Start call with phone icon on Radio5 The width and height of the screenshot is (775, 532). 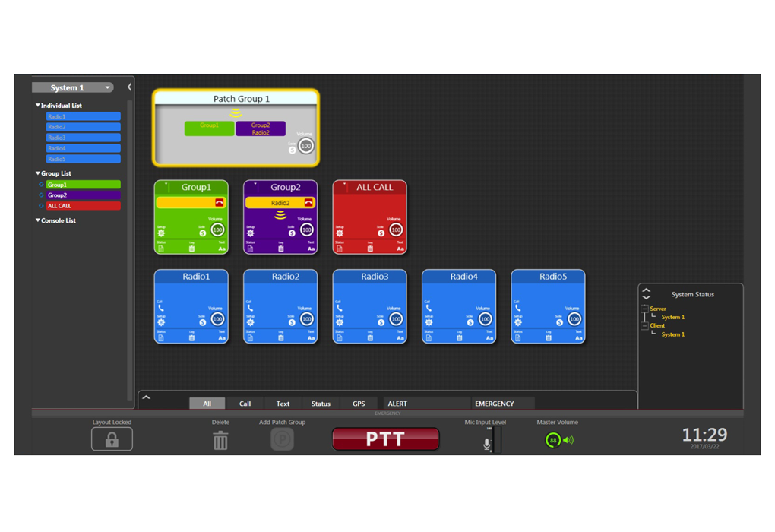pyautogui.click(x=517, y=308)
